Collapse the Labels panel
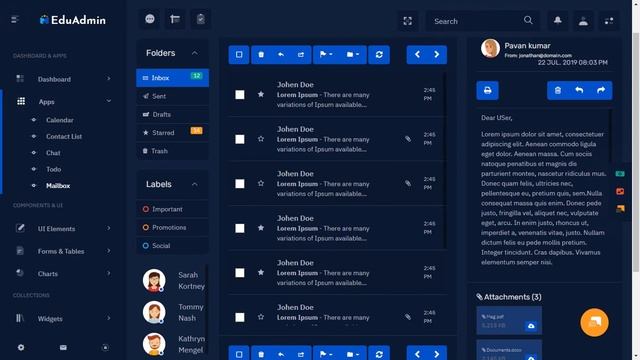The height and width of the screenshot is (360, 640). click(x=195, y=184)
